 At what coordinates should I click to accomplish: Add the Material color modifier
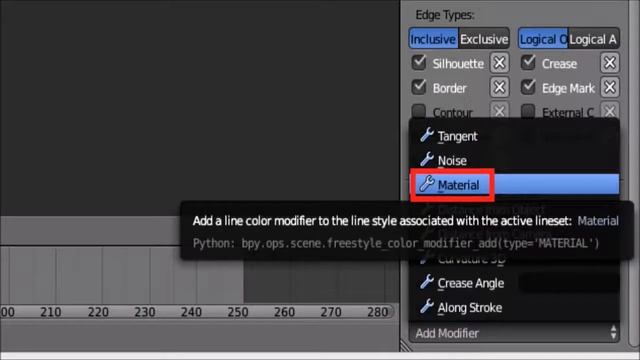[x=514, y=185]
